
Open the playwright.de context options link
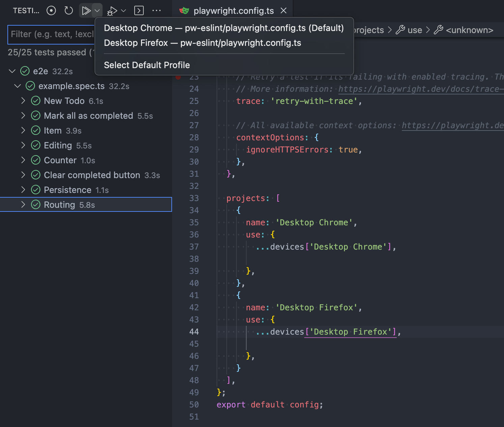tap(453, 125)
